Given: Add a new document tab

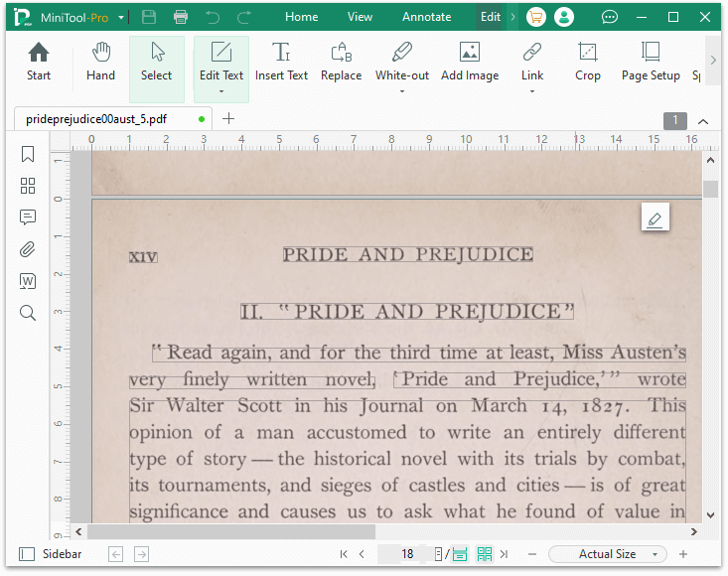Looking at the screenshot, I should (x=228, y=119).
